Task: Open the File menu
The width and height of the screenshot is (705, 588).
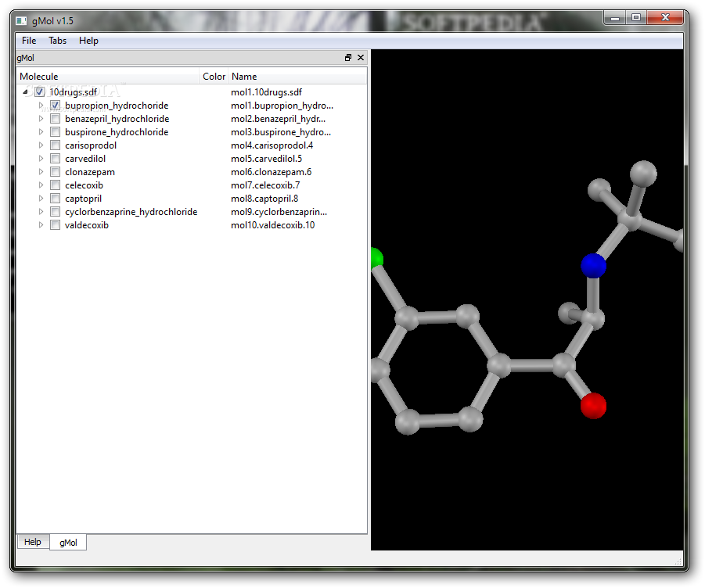Action: click(29, 41)
